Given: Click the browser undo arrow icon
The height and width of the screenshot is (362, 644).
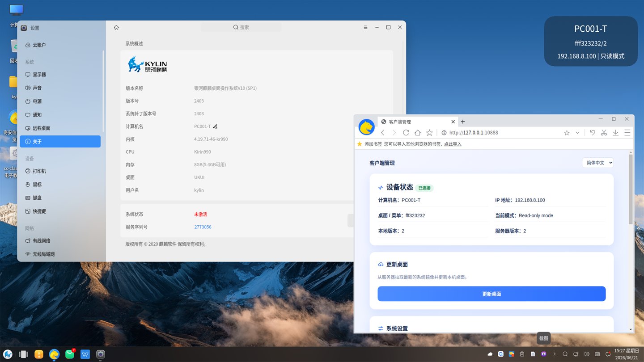Looking at the screenshot, I should pyautogui.click(x=592, y=133).
